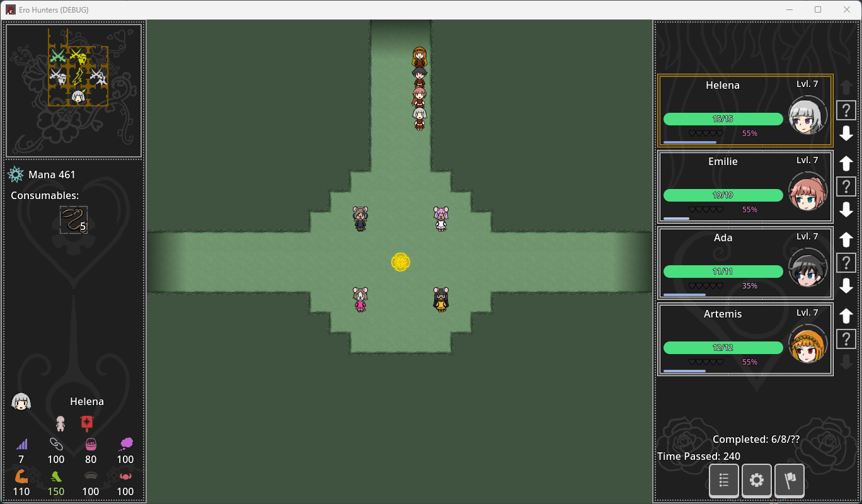Screen dimensions: 862x504
Task: Click the flag button at bottom right
Action: point(790,480)
